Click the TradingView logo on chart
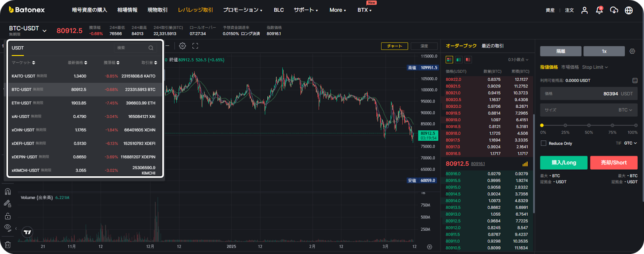Viewport: 644px width, 254px height. pos(27,232)
